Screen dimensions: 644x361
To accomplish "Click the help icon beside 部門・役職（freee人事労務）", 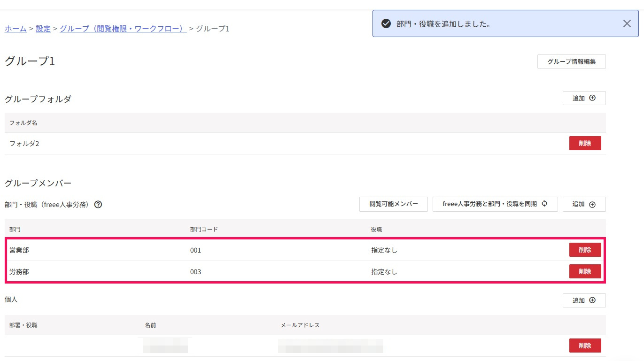I will (x=98, y=205).
